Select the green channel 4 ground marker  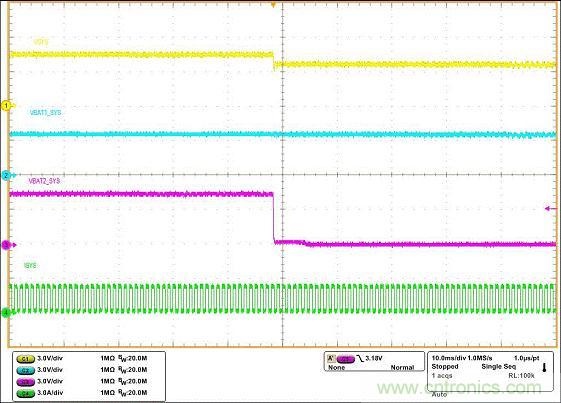click(x=7, y=313)
